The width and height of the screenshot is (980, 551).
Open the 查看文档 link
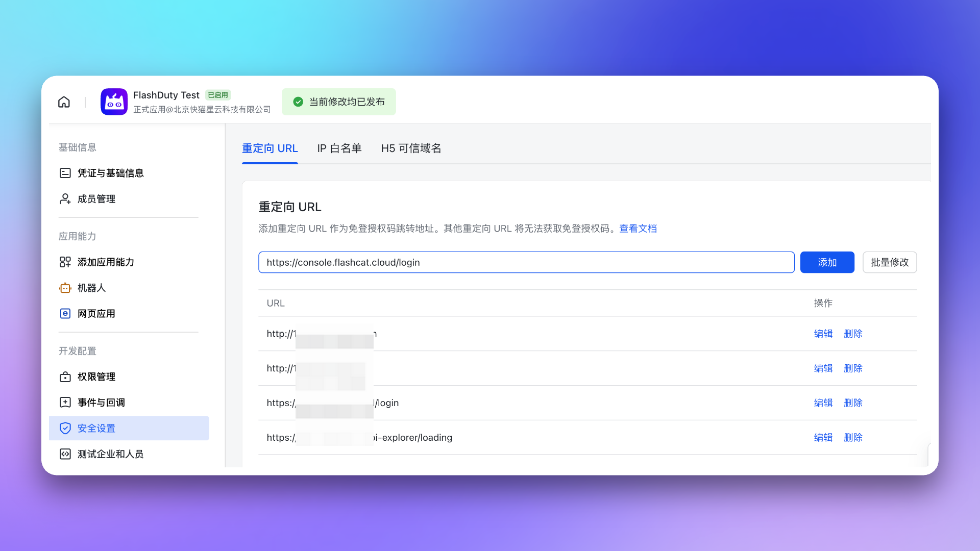[638, 229]
